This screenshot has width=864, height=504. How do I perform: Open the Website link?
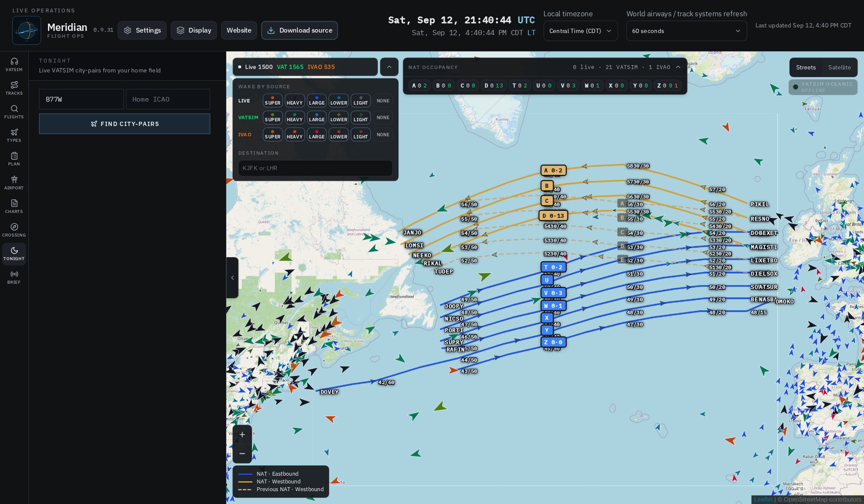tap(239, 30)
